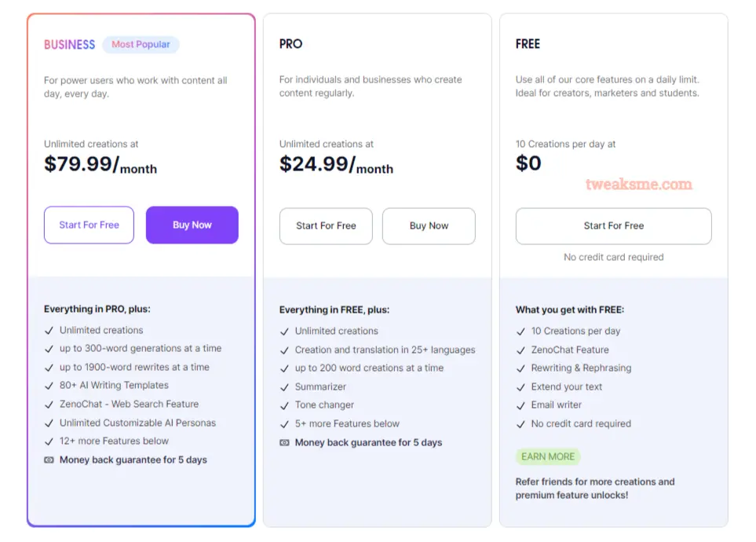This screenshot has width=756, height=542.
Task: Click the Business plan Buy Now button
Action: 192,225
